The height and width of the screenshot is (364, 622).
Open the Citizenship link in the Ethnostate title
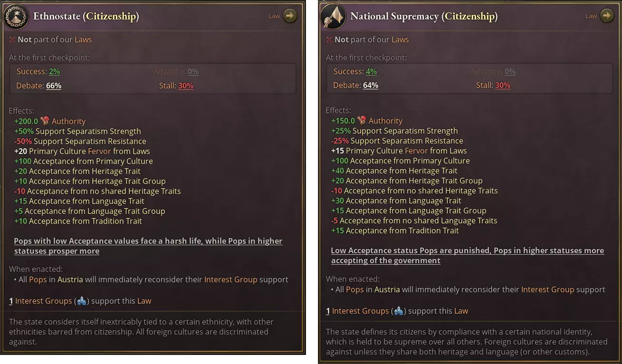(x=111, y=16)
